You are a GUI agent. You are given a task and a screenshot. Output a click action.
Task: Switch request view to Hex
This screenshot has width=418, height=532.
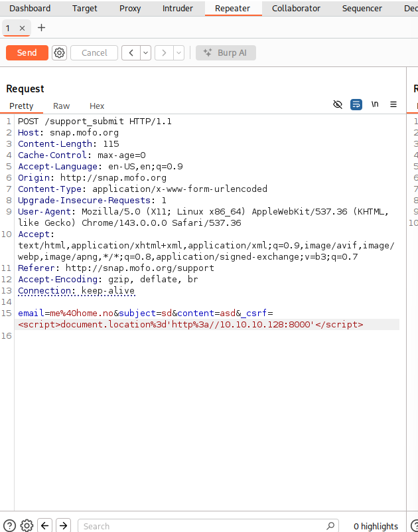tap(97, 106)
